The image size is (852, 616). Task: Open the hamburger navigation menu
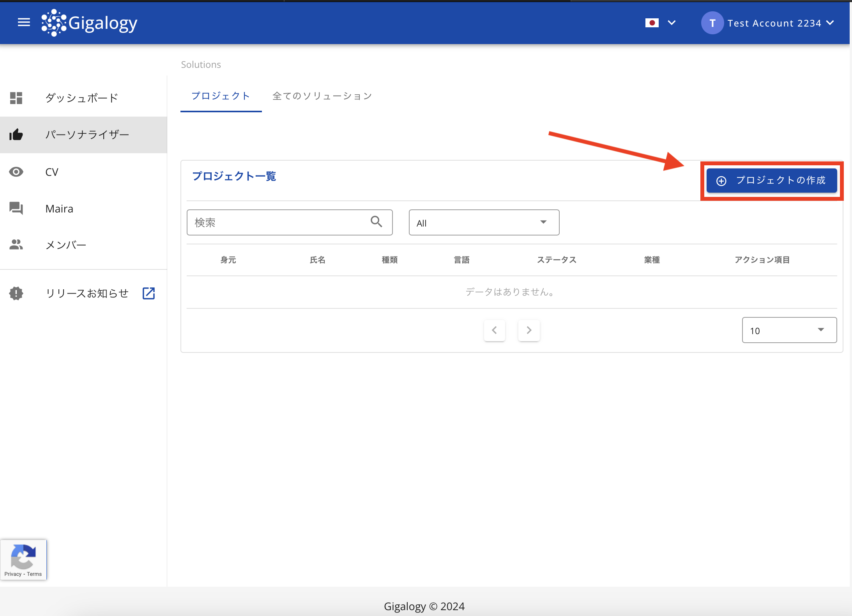[x=24, y=23]
